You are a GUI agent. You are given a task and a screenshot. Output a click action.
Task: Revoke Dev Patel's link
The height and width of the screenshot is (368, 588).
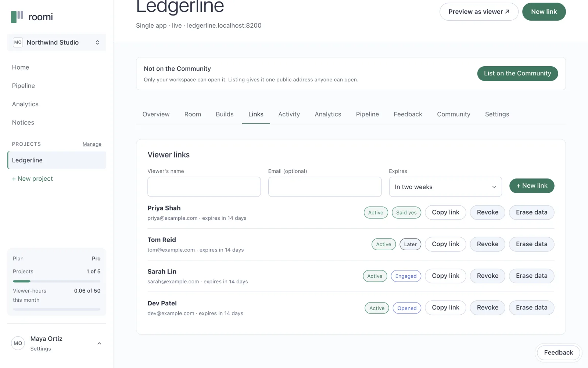click(x=488, y=308)
